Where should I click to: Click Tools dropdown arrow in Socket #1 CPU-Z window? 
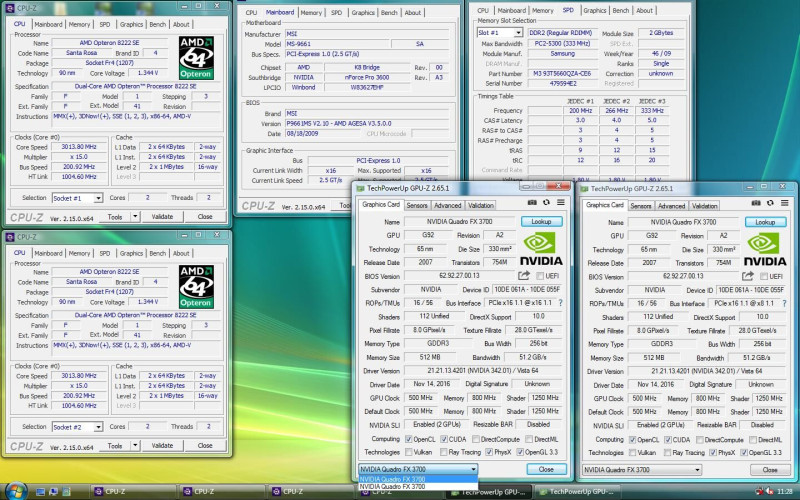pyautogui.click(x=135, y=217)
